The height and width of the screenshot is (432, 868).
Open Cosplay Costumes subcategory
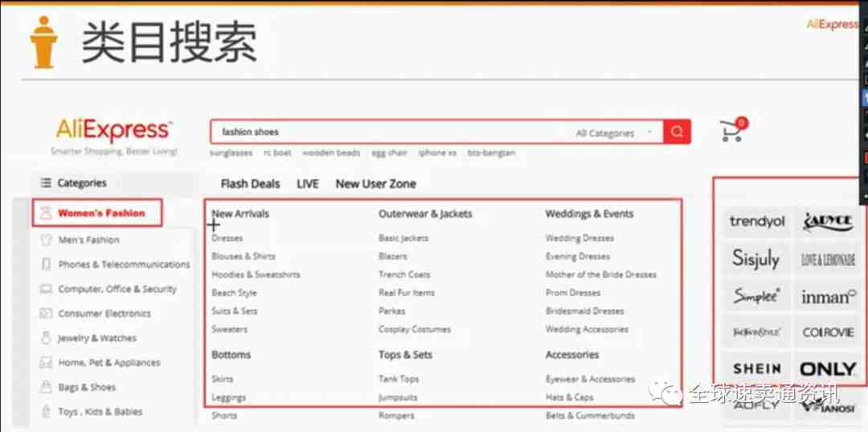pos(415,330)
